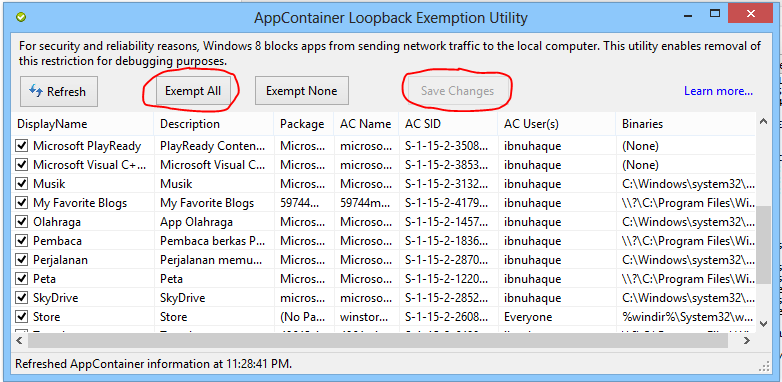The image size is (782, 382).
Task: Click the SkyDrive display name text
Action: tap(56, 298)
